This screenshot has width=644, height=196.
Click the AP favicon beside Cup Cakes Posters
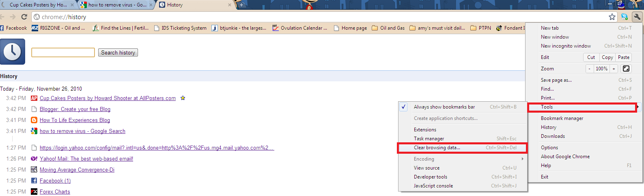click(34, 98)
